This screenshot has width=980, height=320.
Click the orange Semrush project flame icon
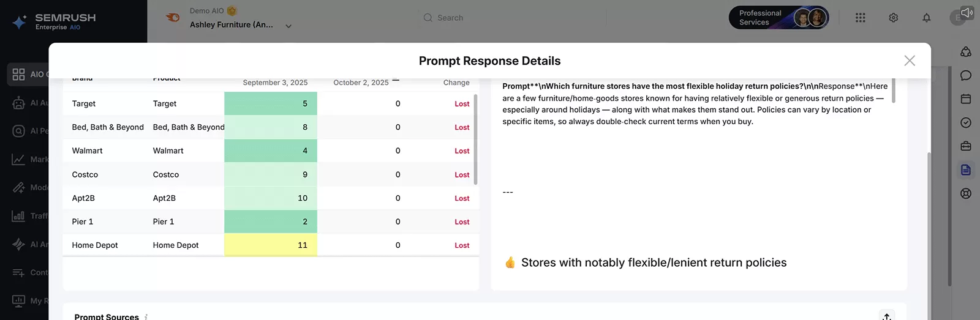(173, 18)
